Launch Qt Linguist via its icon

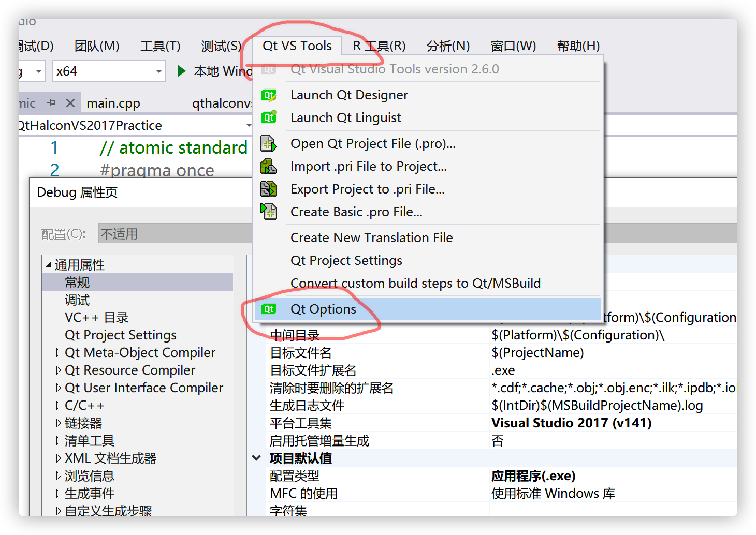(x=269, y=117)
